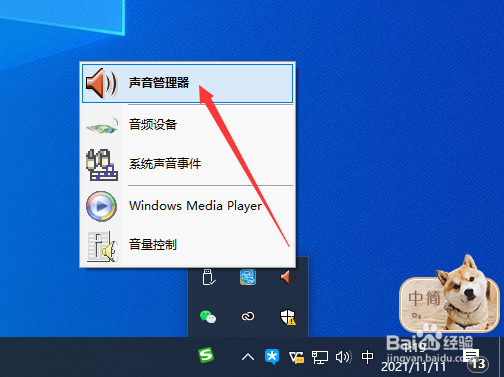Launch Windows Media Player from menu
504x377 pixels.
point(187,206)
